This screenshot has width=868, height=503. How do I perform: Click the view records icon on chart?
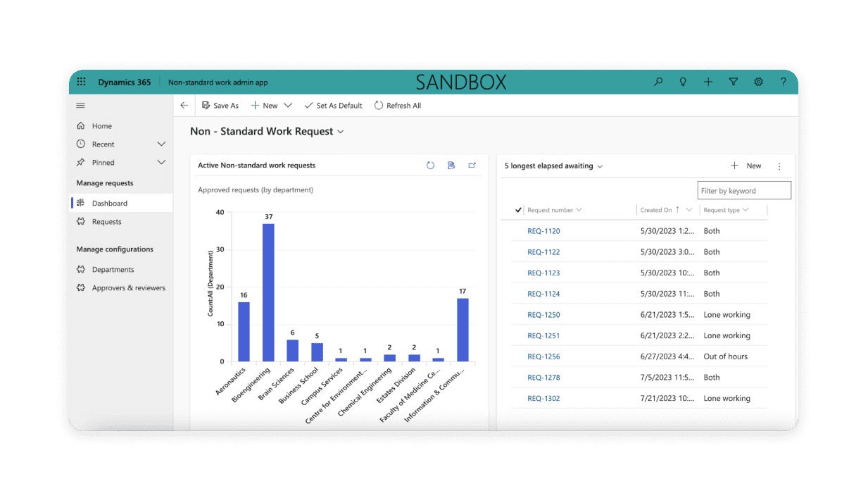[451, 166]
